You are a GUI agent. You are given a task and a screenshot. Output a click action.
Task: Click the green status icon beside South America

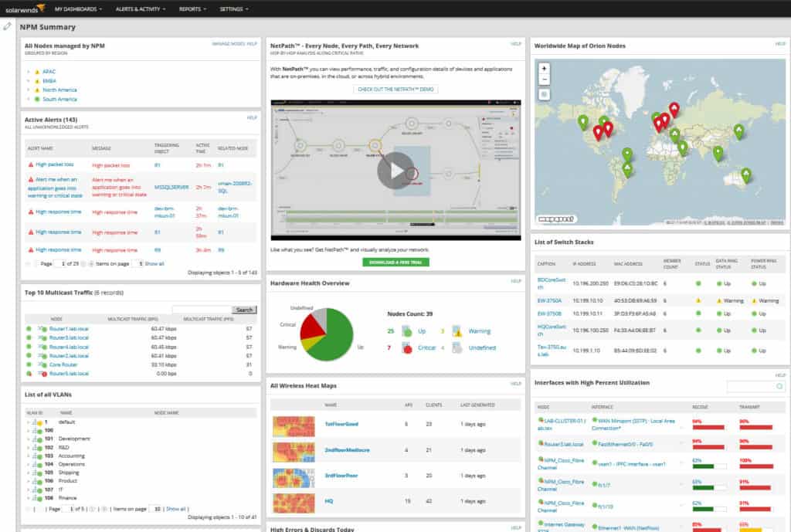coord(37,100)
